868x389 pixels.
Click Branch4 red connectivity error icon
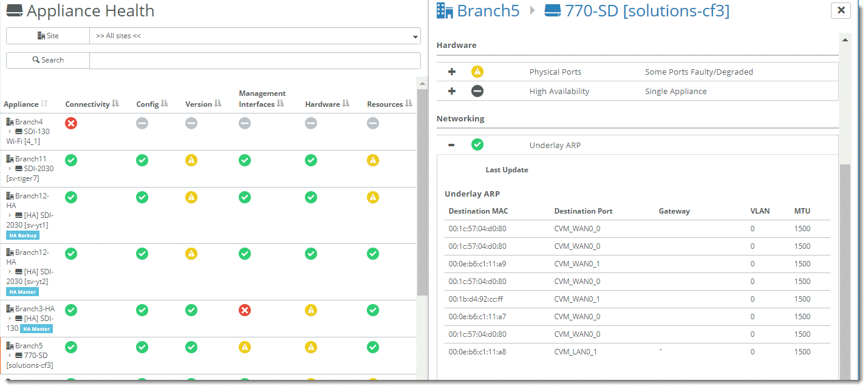71,123
